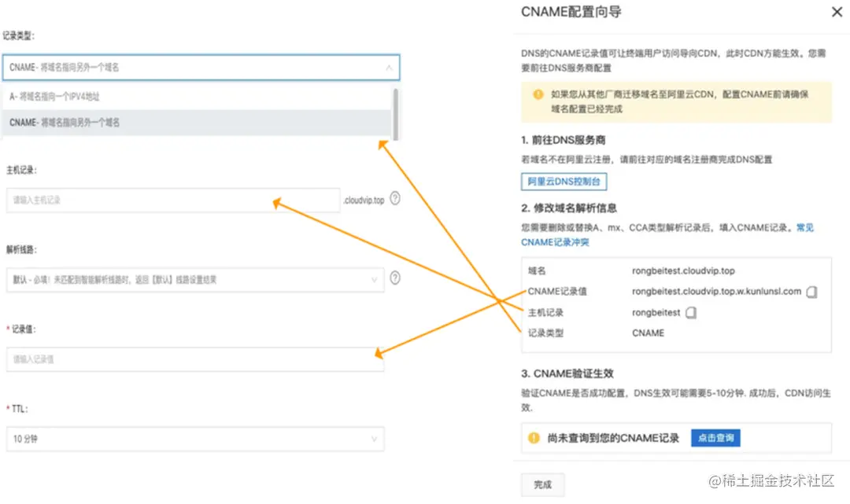Screen dimensions: 850x504
Task: Open the 记录类型 combo box field
Action: click(x=201, y=68)
